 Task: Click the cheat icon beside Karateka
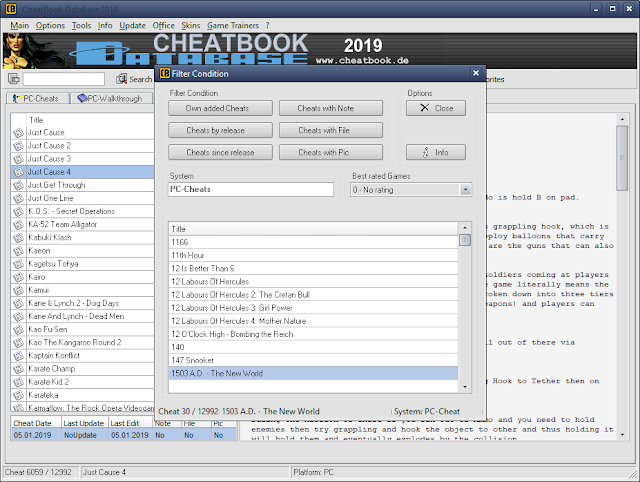point(18,395)
